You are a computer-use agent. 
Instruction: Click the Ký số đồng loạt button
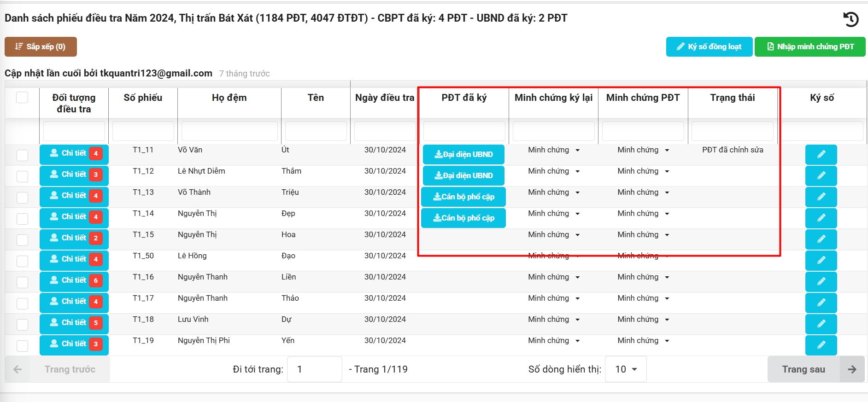(709, 47)
